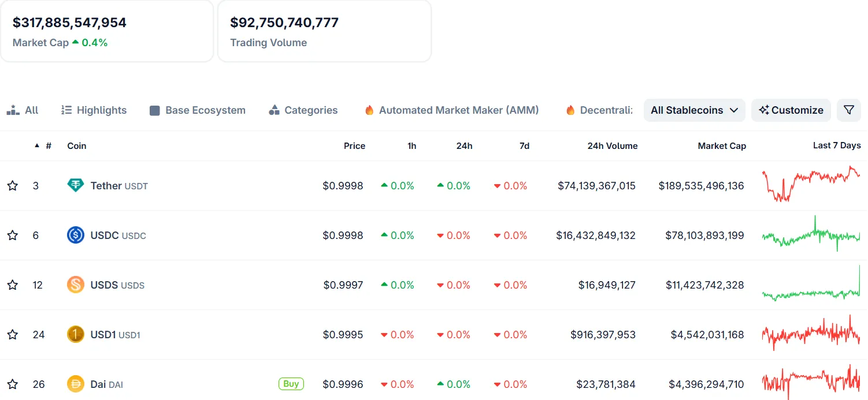The image size is (868, 400).
Task: Favorite Dai with its star icon
Action: pyautogui.click(x=12, y=384)
